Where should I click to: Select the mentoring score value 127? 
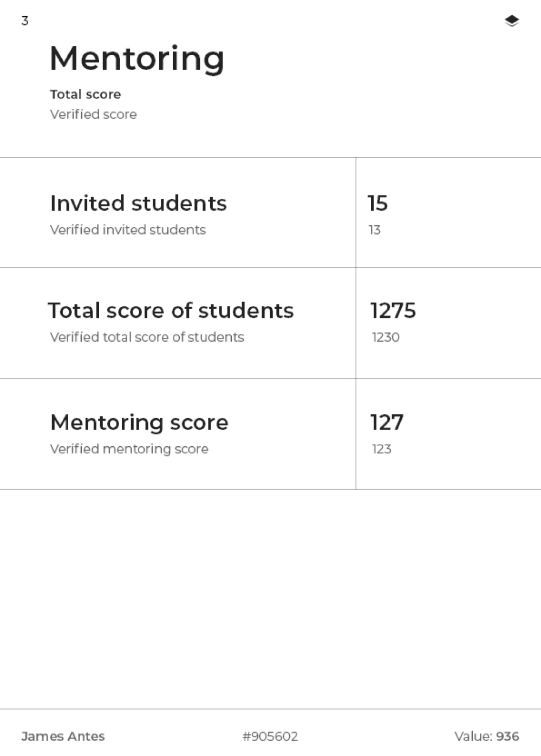tap(387, 422)
